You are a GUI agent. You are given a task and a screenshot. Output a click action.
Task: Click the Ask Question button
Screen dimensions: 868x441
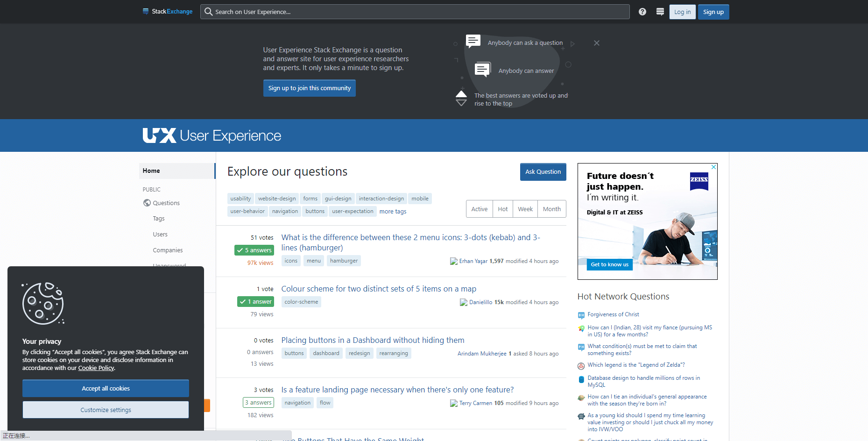[x=543, y=171]
